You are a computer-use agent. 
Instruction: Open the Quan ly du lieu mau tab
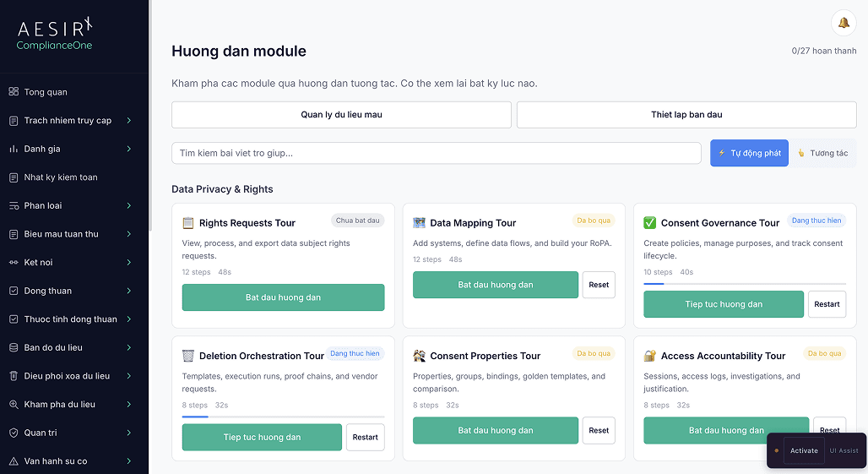pyautogui.click(x=341, y=115)
